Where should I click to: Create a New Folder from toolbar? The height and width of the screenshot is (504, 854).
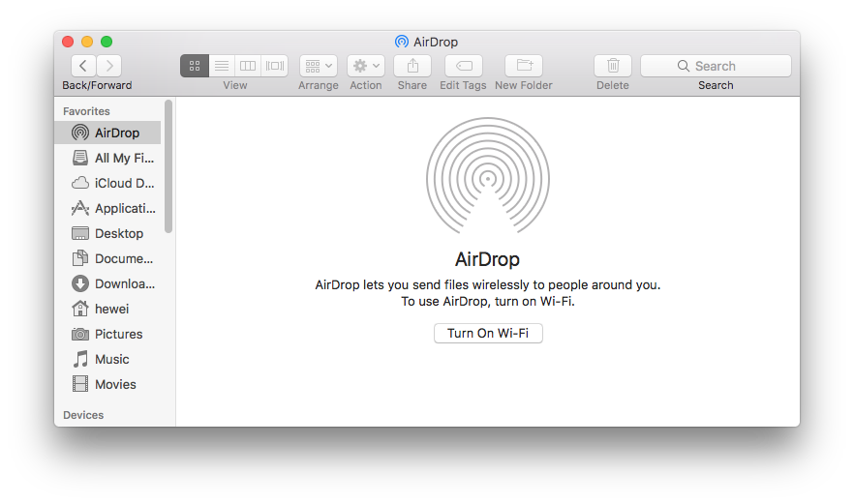tap(524, 66)
